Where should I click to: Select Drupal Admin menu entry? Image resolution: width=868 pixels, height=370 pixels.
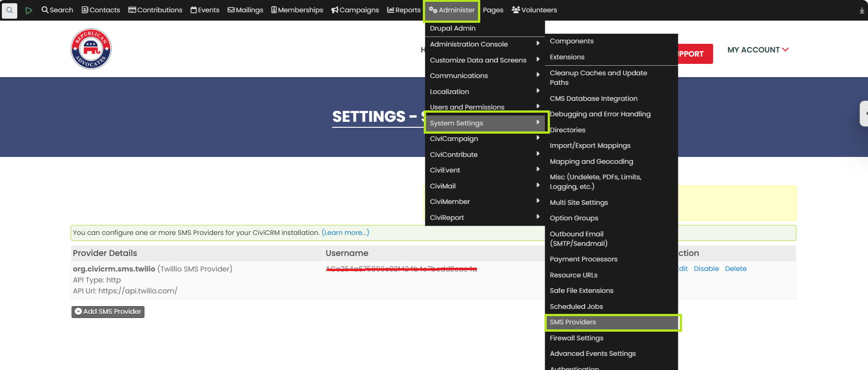[485, 28]
